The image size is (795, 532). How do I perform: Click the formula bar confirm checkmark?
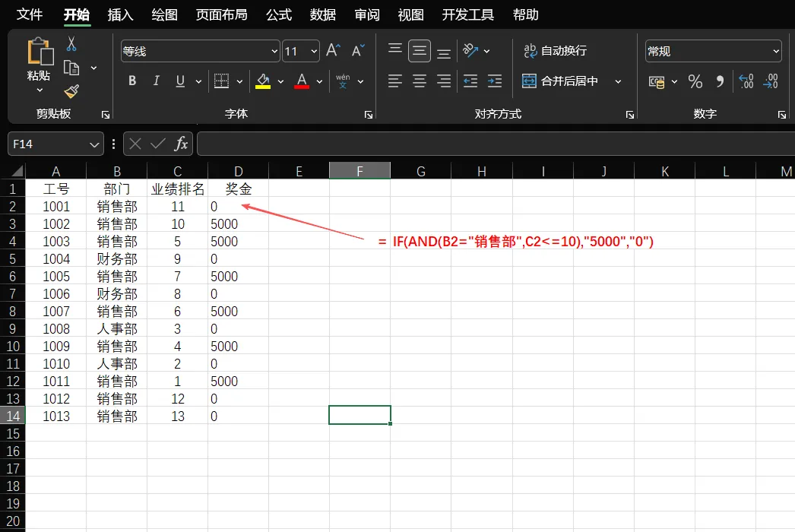157,144
